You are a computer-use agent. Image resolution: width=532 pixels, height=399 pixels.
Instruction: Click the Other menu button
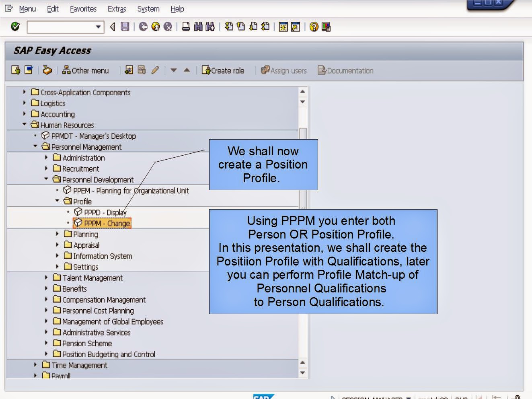coord(85,70)
